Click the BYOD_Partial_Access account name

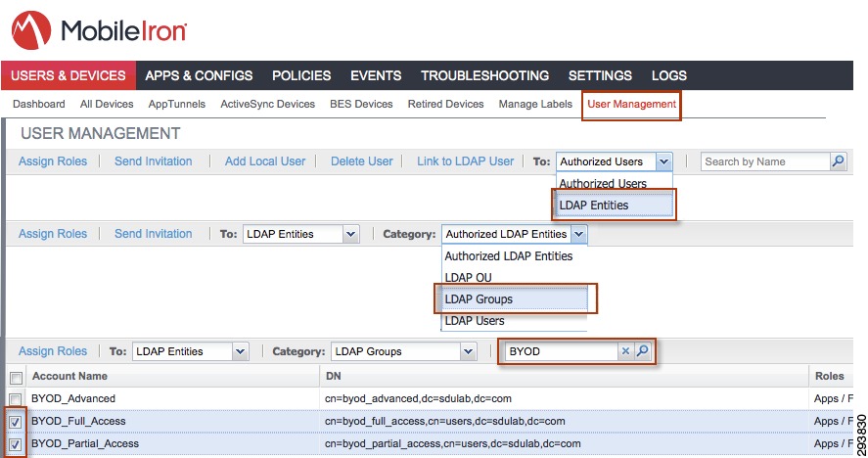[x=85, y=444]
